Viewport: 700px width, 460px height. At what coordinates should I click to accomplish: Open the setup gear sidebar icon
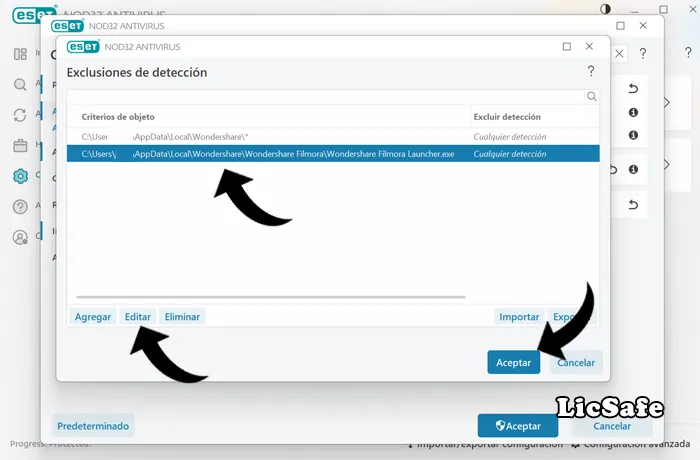pos(20,176)
